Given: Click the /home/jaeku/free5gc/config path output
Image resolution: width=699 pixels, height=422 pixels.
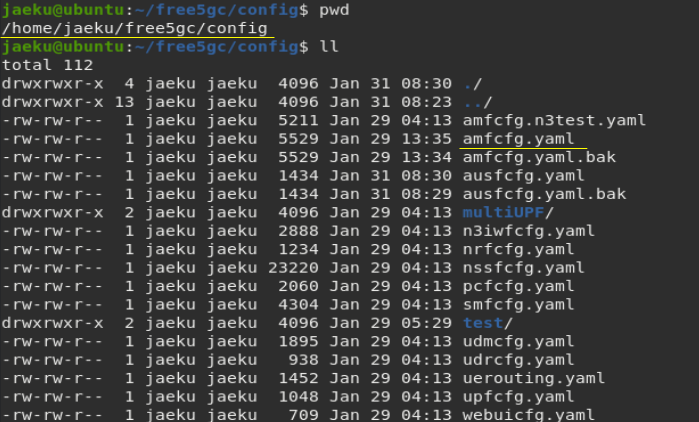Looking at the screenshot, I should point(135,29).
